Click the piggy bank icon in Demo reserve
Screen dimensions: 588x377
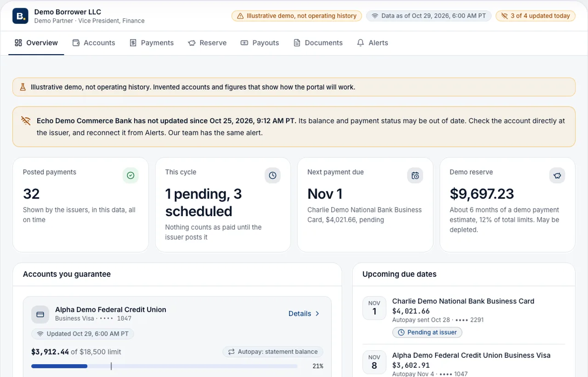(557, 175)
